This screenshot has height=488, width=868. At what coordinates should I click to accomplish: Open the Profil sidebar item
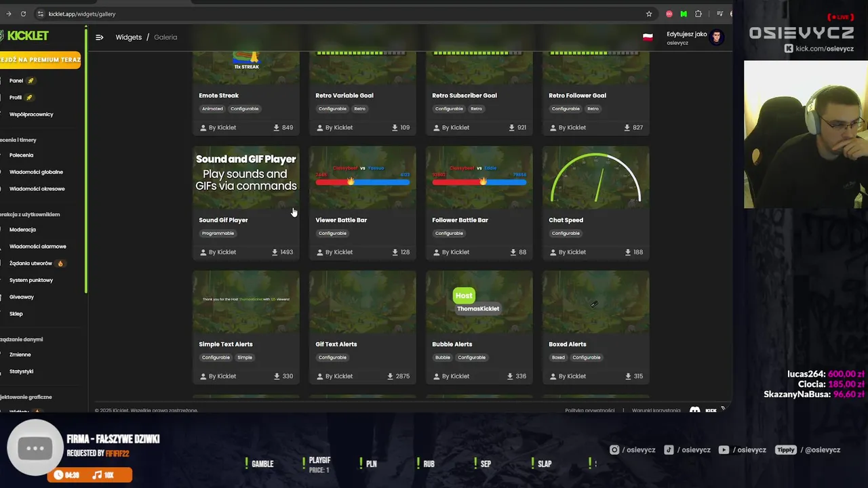(16, 98)
